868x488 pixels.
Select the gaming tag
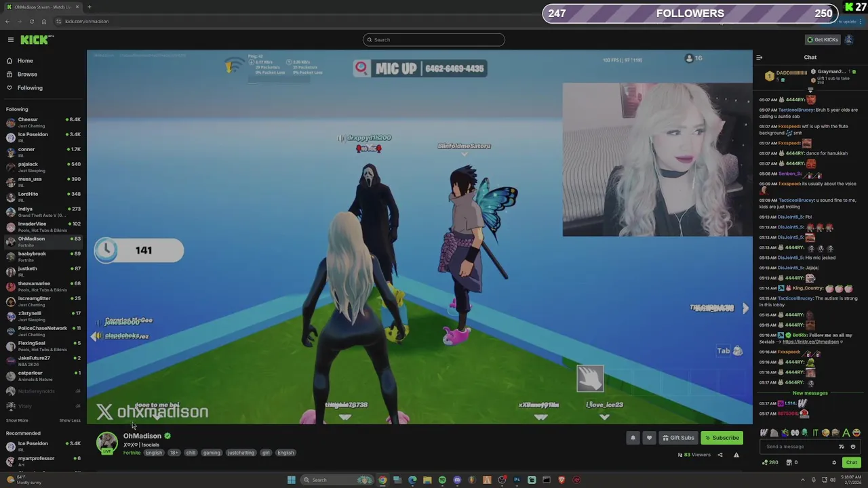click(212, 453)
